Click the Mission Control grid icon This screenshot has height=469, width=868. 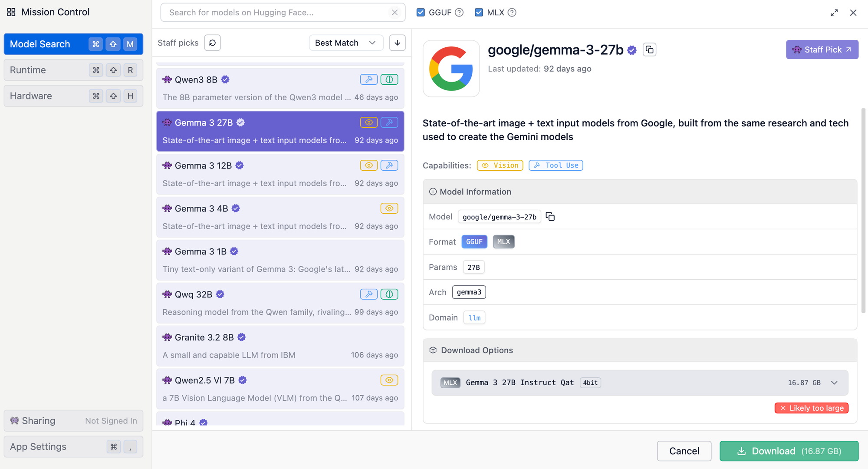pyautogui.click(x=11, y=12)
